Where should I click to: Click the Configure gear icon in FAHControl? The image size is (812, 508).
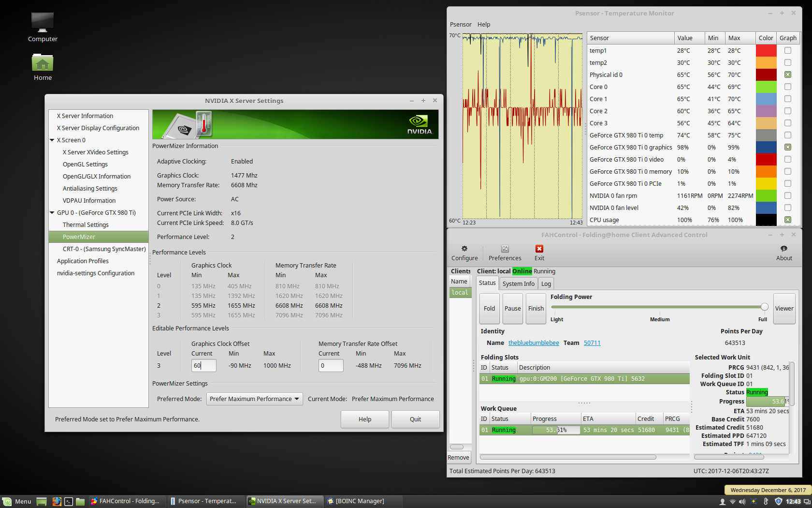point(464,253)
